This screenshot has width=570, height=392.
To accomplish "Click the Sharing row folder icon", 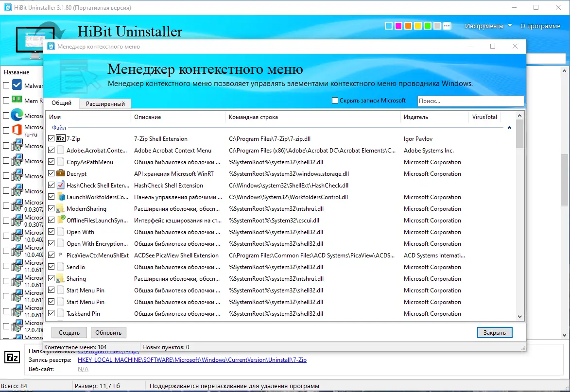I will click(60, 279).
